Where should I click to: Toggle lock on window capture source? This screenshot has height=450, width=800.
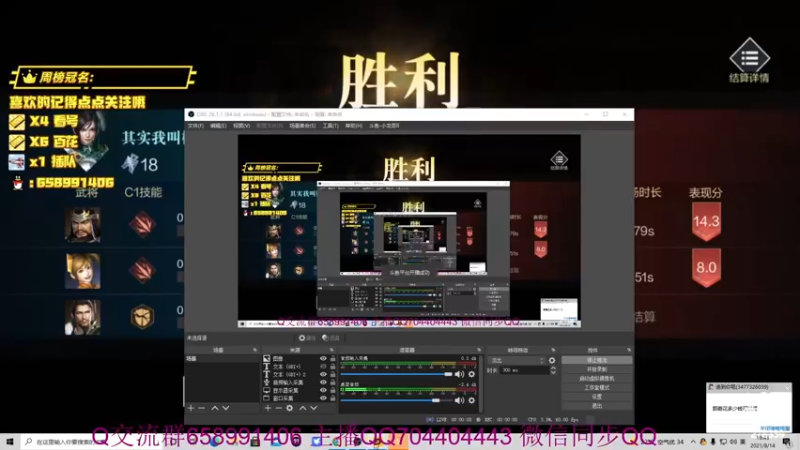[333, 398]
